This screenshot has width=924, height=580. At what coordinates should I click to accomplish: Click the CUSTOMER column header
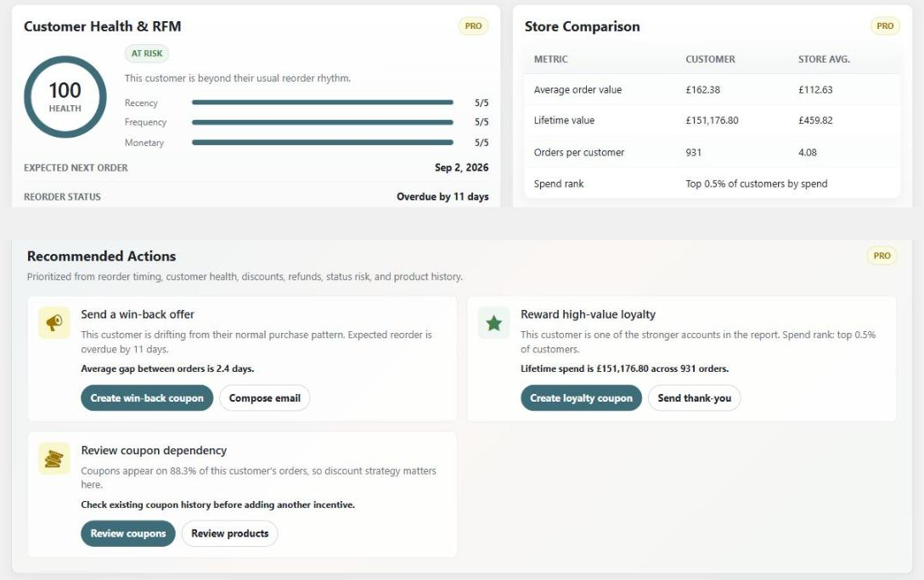click(x=710, y=59)
